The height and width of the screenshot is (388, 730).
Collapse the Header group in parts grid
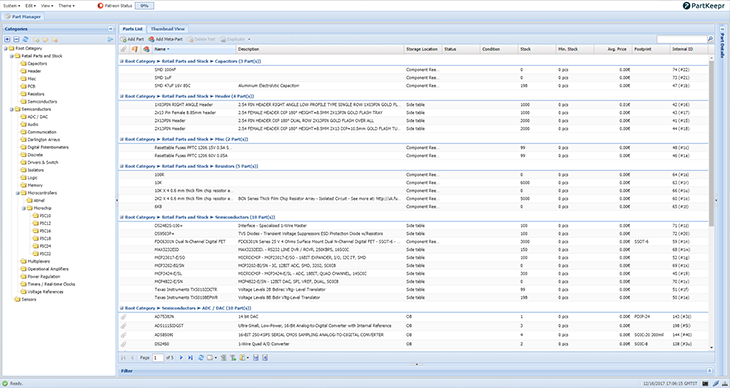point(122,96)
